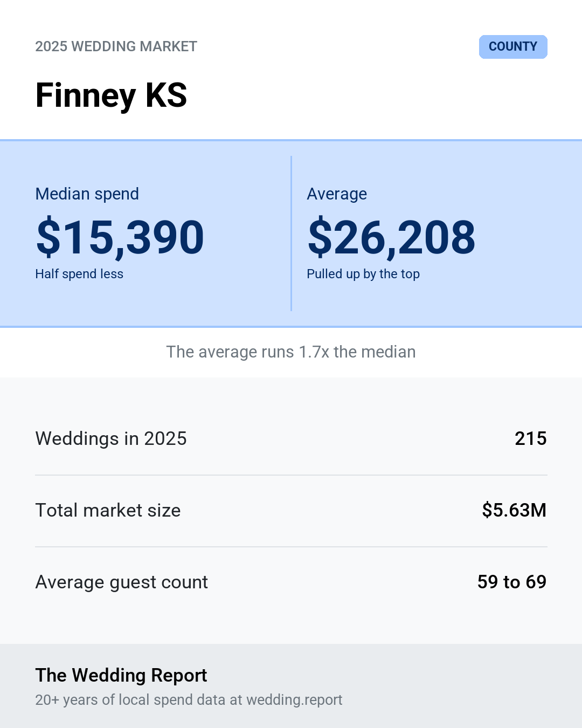
Task: Select the Average guest count row label
Action: (x=122, y=582)
